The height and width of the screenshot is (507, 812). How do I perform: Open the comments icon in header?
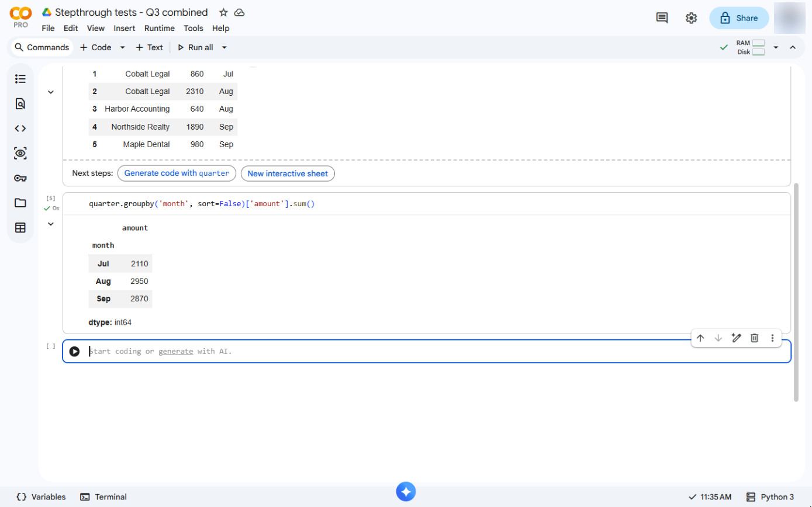[662, 18]
